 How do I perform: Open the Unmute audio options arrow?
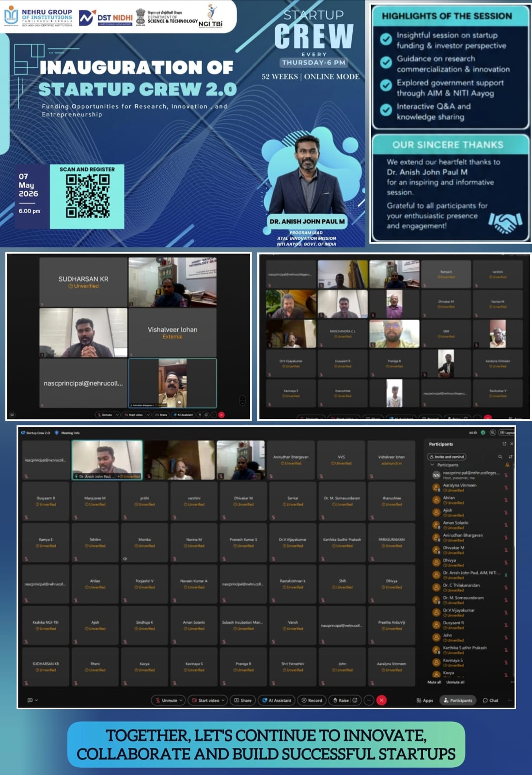(182, 700)
